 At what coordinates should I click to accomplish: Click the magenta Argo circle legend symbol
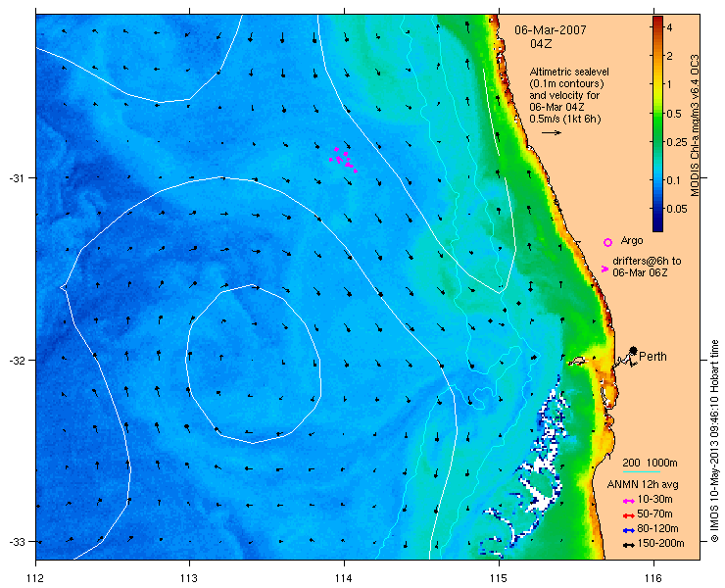point(607,242)
